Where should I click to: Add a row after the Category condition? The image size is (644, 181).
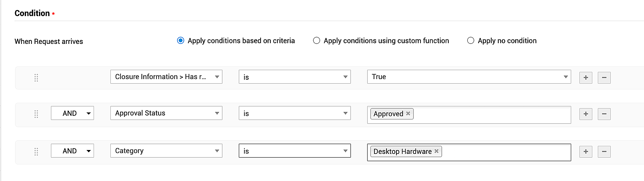[585, 152]
